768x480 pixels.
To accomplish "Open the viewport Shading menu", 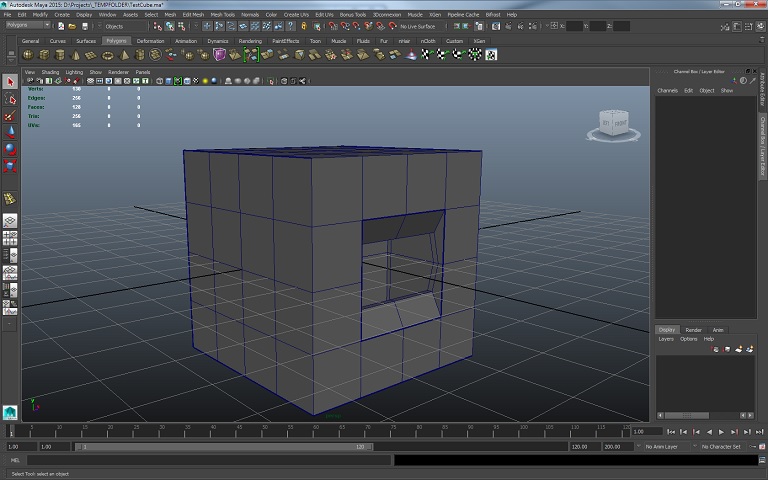I will [x=50, y=72].
